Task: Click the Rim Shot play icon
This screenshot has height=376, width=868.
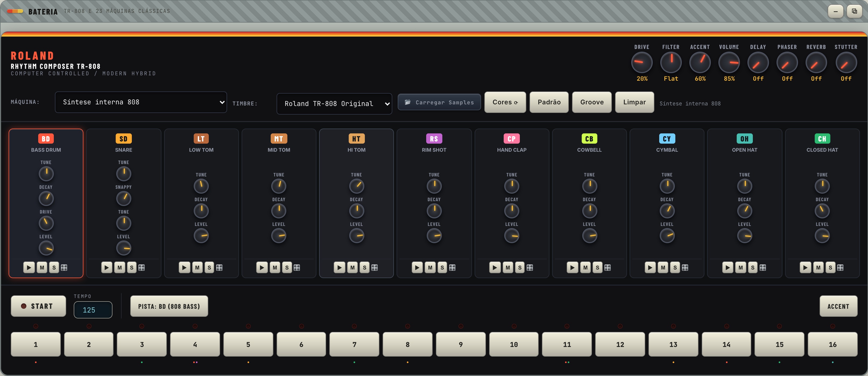Action: pyautogui.click(x=417, y=268)
